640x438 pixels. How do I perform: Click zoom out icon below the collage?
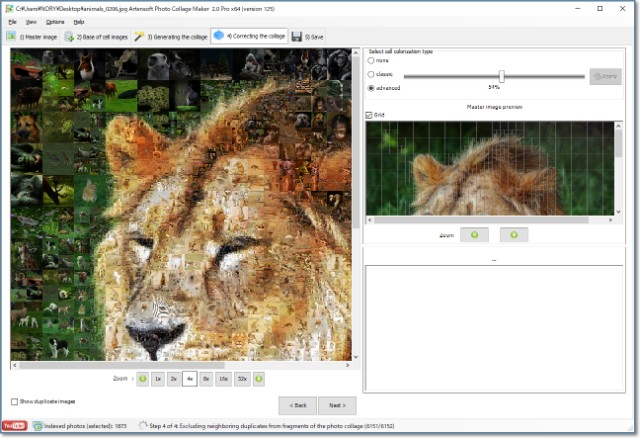pyautogui.click(x=142, y=379)
